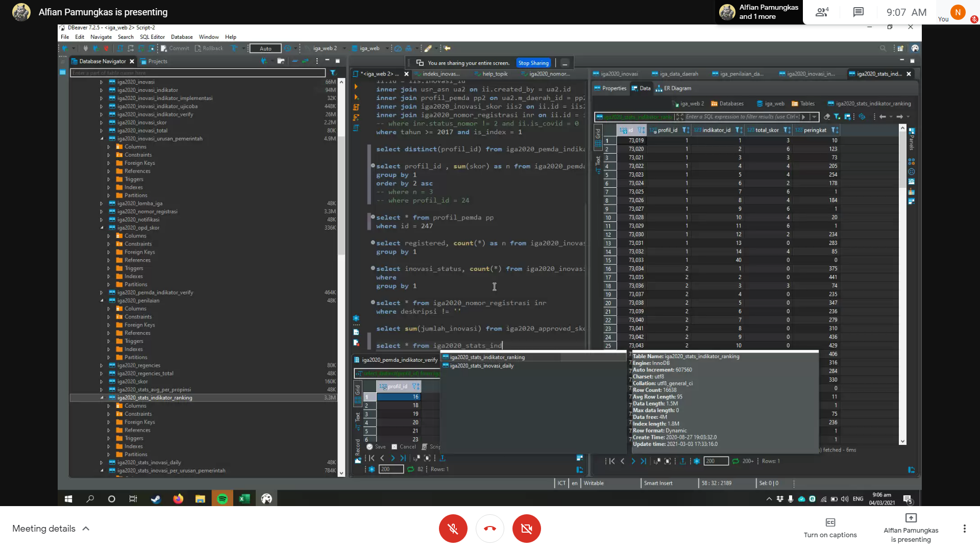
Task: Click the SQL filter expression field
Action: [x=742, y=117]
